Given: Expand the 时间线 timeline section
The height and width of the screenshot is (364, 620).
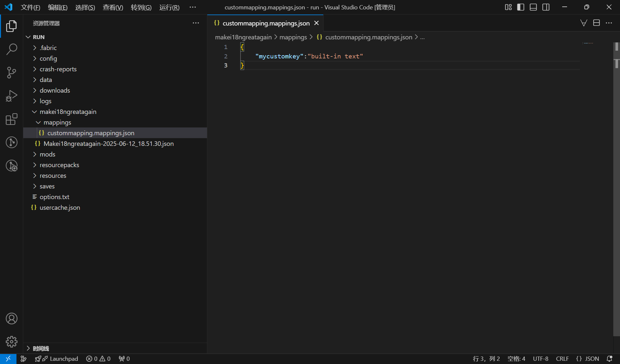Looking at the screenshot, I should pyautogui.click(x=115, y=349).
